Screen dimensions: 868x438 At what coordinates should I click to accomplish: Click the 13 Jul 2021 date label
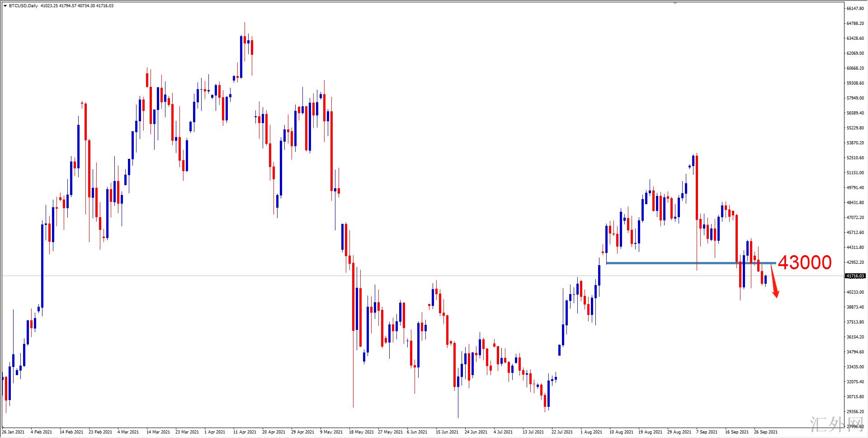tap(533, 432)
